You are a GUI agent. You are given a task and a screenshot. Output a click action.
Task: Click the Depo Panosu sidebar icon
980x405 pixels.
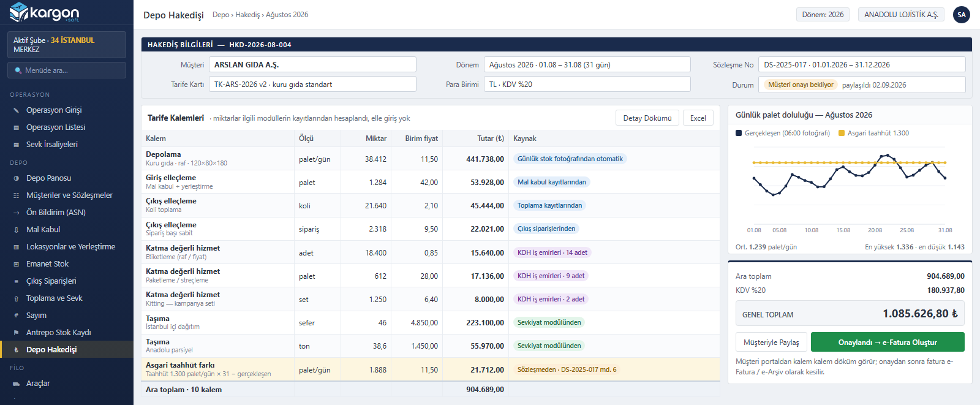coord(17,178)
